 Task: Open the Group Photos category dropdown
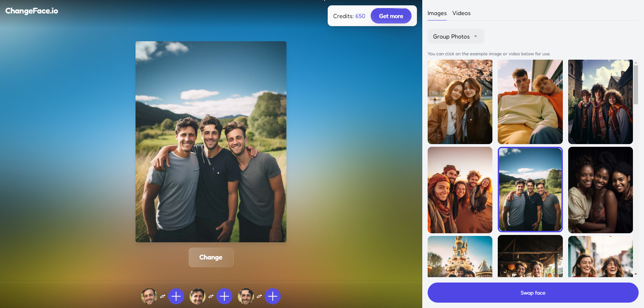click(x=456, y=37)
